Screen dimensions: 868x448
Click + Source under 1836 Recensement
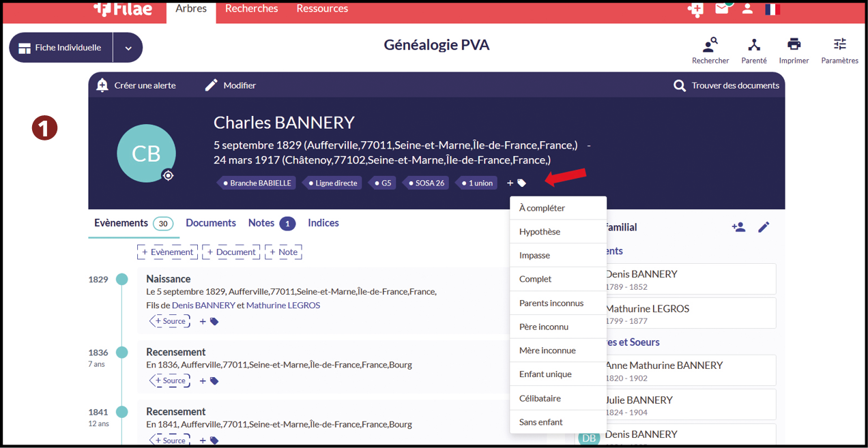(x=170, y=380)
